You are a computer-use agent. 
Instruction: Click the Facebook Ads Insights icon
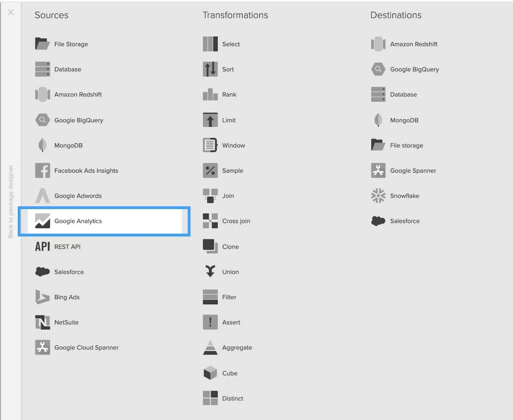tap(42, 171)
